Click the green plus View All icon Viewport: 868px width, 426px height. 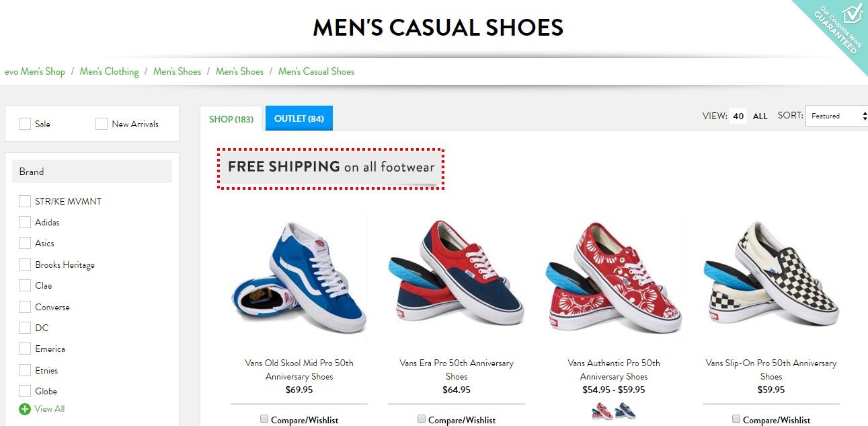coord(25,409)
